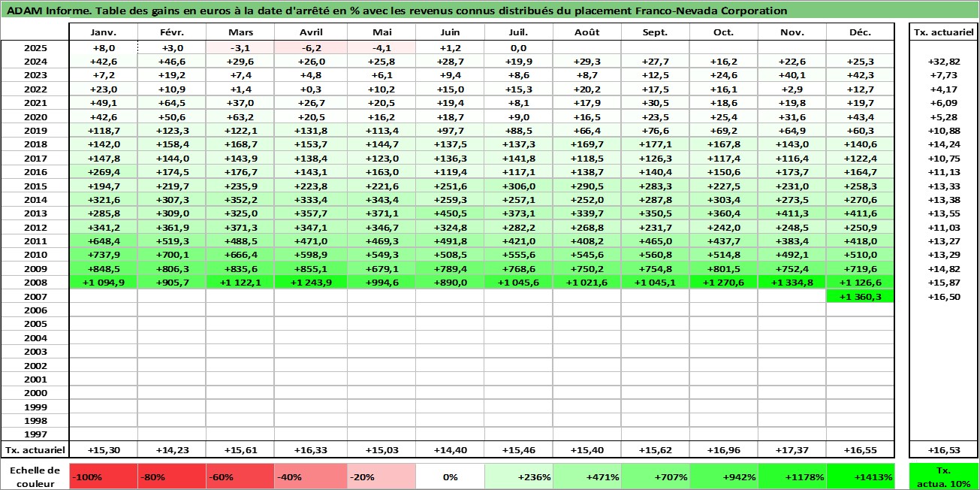Viewport: 980px width, 490px height.
Task: Click the 2012 Sept. cell +231,7
Action: point(656,227)
